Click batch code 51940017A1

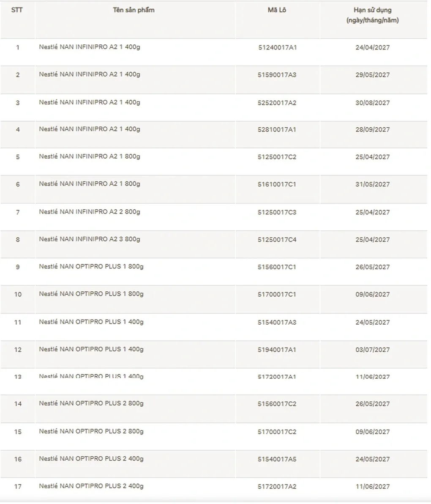pyautogui.click(x=277, y=350)
